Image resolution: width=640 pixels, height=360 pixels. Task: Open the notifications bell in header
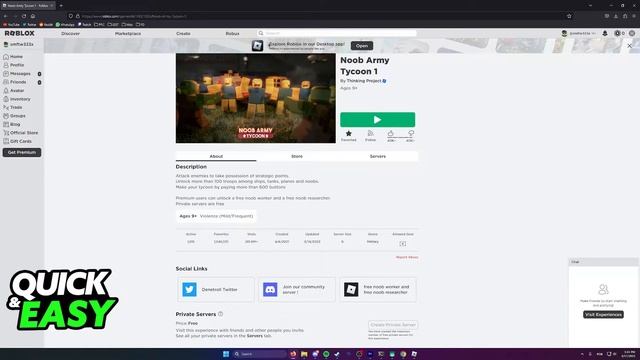[x=605, y=33]
